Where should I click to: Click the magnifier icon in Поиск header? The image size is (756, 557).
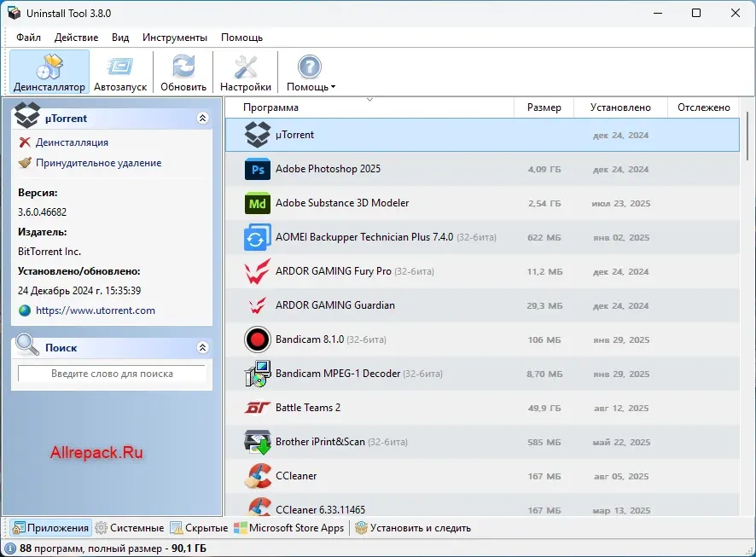click(x=27, y=345)
